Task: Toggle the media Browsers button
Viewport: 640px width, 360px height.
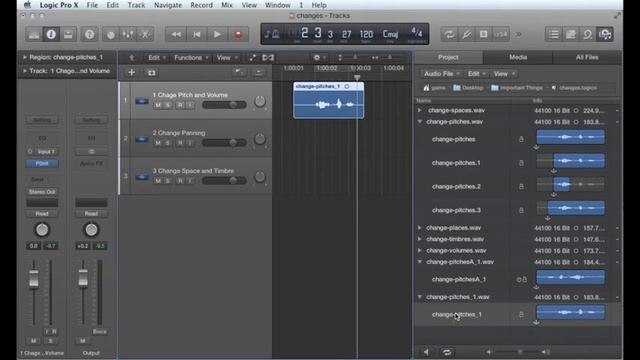Action: 605,34
